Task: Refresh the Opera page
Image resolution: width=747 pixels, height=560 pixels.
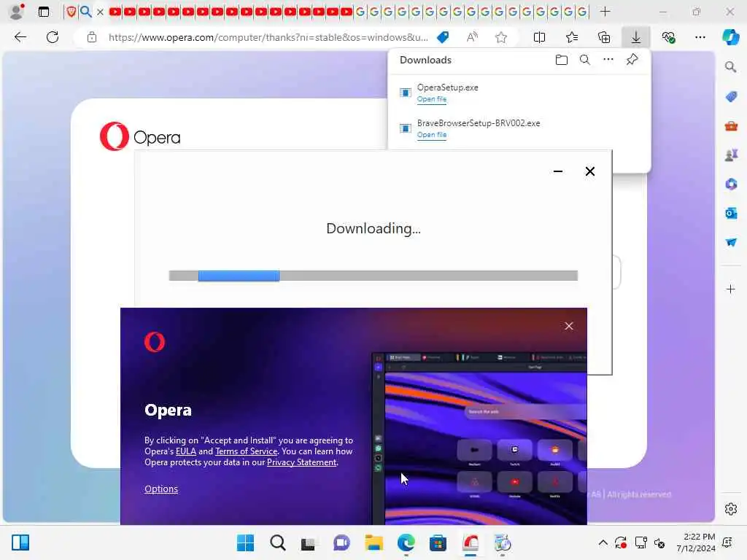Action: 53,37
